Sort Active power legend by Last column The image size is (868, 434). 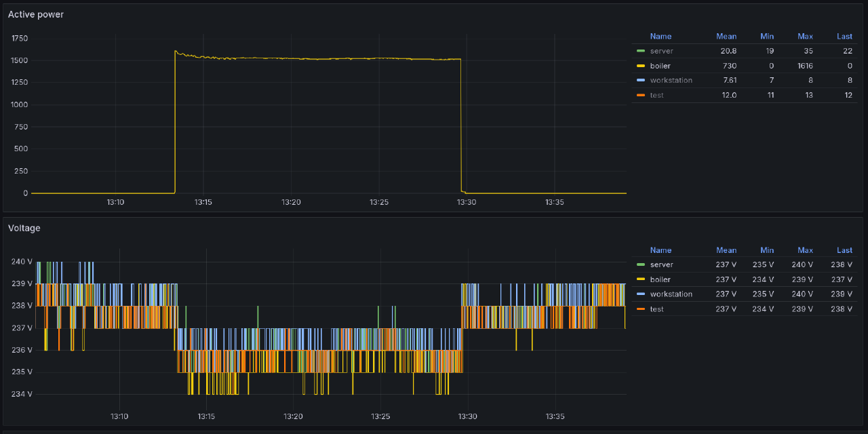tap(844, 37)
